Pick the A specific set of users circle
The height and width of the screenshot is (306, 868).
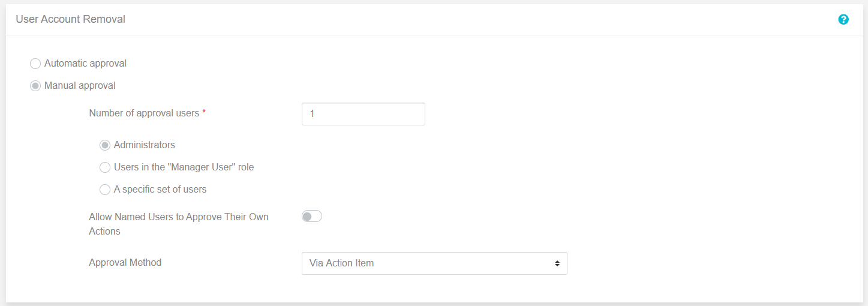(105, 190)
